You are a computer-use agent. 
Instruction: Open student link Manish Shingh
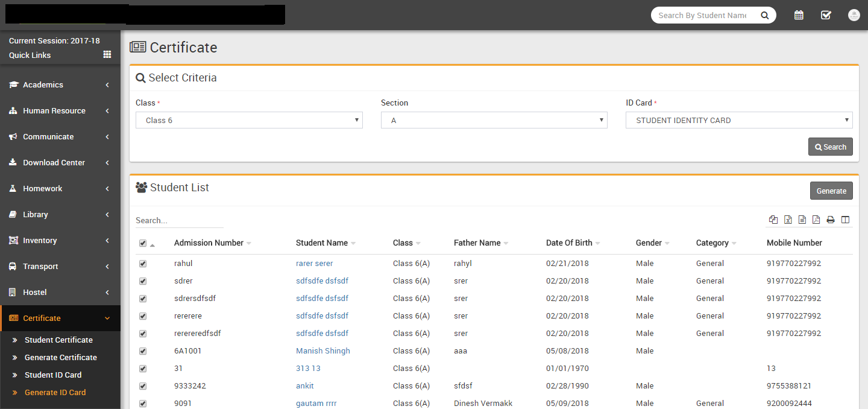point(322,351)
